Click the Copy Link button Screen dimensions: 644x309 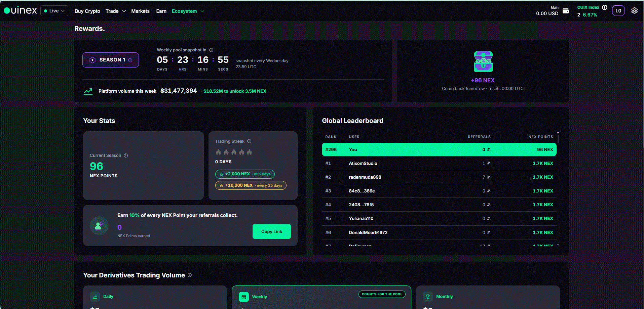pyautogui.click(x=272, y=231)
